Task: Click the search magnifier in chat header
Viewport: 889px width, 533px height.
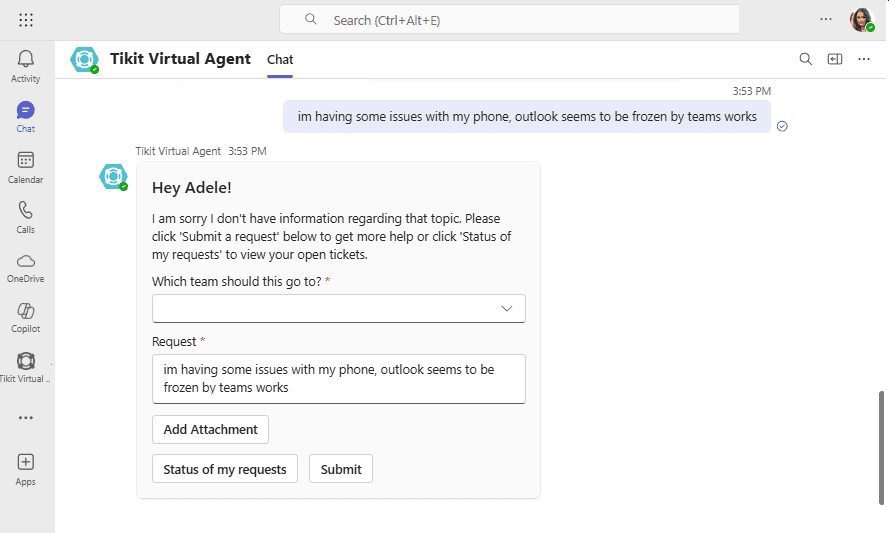Action: pyautogui.click(x=806, y=59)
